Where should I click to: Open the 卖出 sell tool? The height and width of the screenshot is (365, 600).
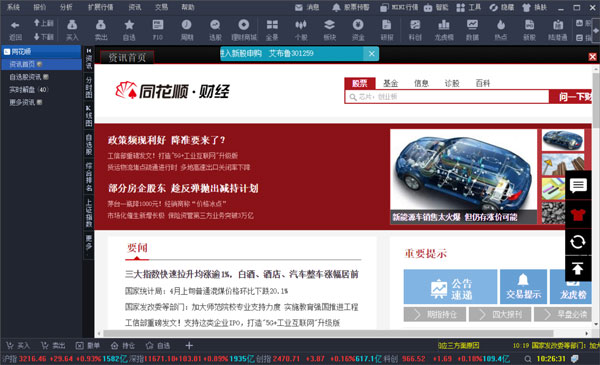(x=101, y=30)
